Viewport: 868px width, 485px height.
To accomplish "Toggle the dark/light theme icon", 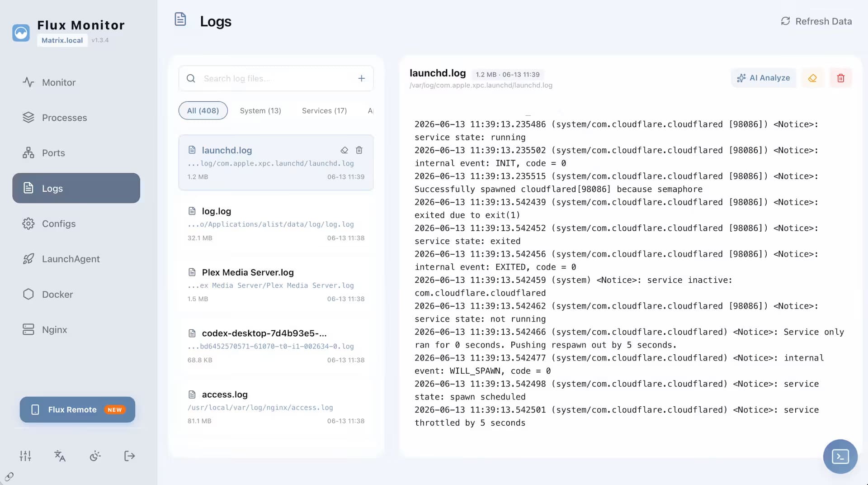I will (x=95, y=456).
